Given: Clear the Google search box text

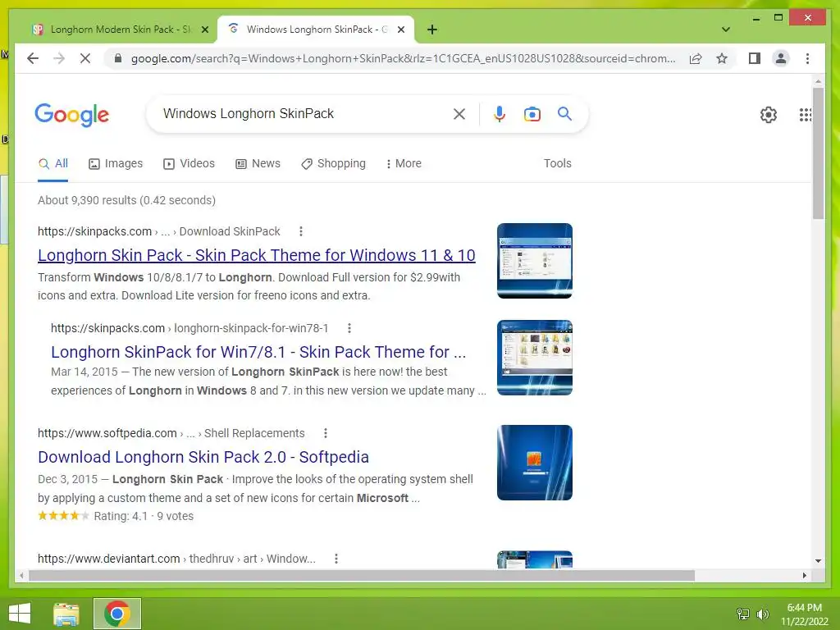Looking at the screenshot, I should pos(459,114).
